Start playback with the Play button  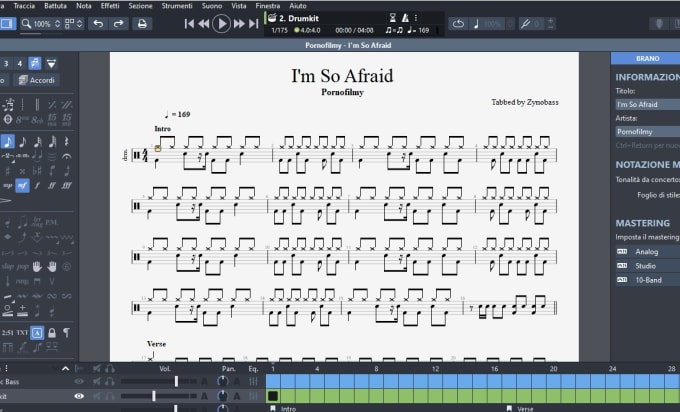click(221, 24)
